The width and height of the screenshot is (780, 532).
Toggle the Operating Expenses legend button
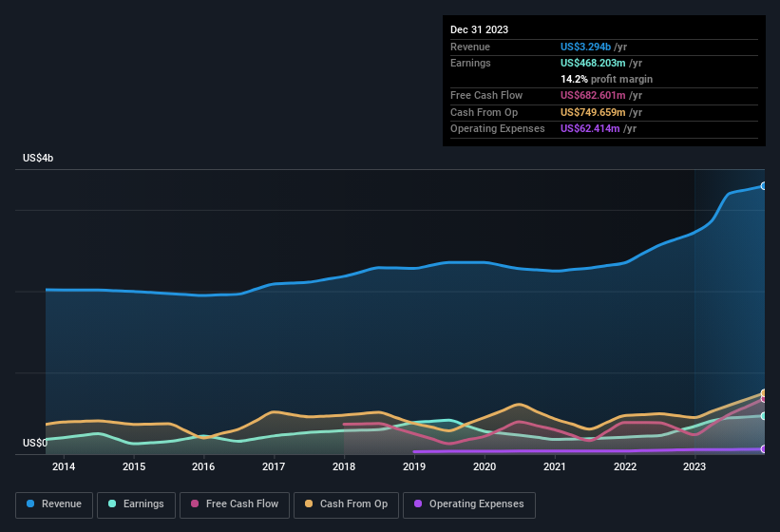click(x=469, y=504)
